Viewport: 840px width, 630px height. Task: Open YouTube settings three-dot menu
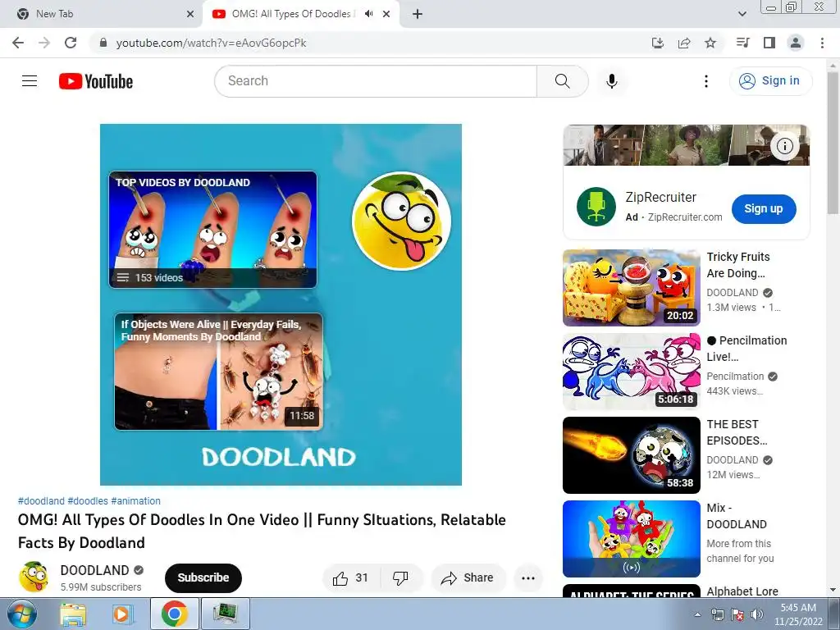pyautogui.click(x=706, y=81)
